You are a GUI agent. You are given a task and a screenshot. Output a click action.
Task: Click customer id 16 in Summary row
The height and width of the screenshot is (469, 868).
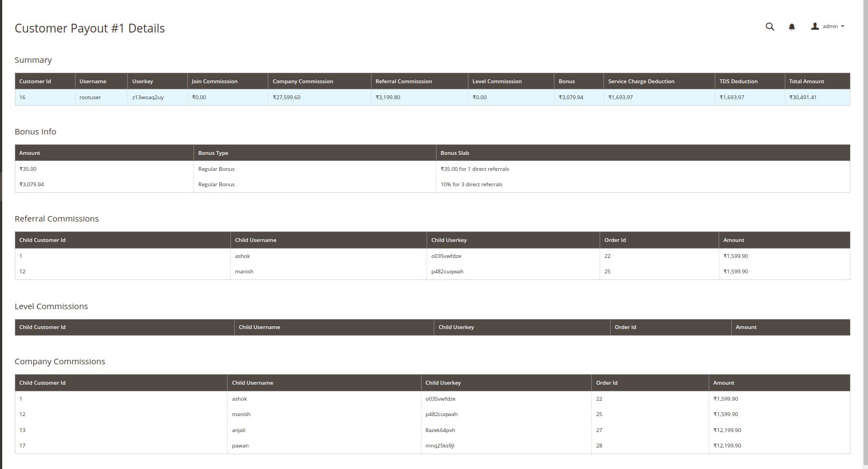tap(22, 98)
